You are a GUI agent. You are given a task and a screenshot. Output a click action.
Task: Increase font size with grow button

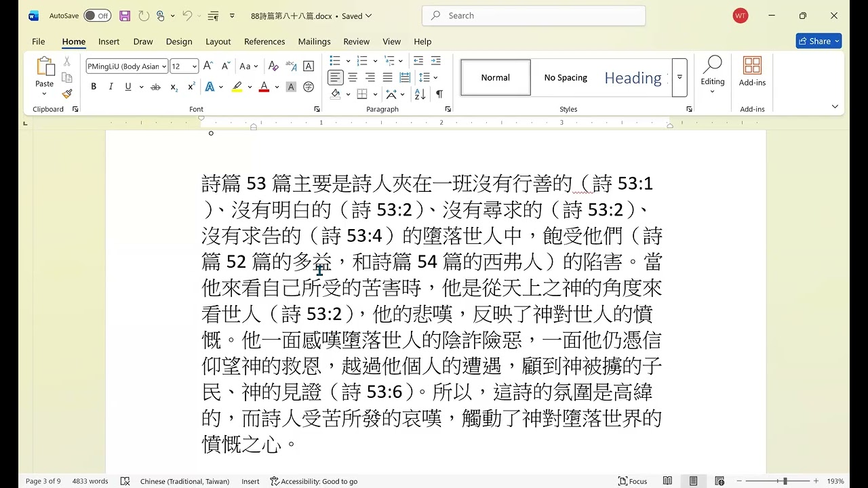[x=209, y=66]
